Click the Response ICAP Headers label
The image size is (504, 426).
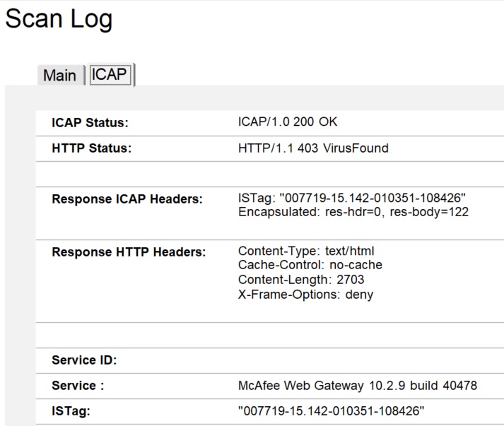click(x=127, y=199)
